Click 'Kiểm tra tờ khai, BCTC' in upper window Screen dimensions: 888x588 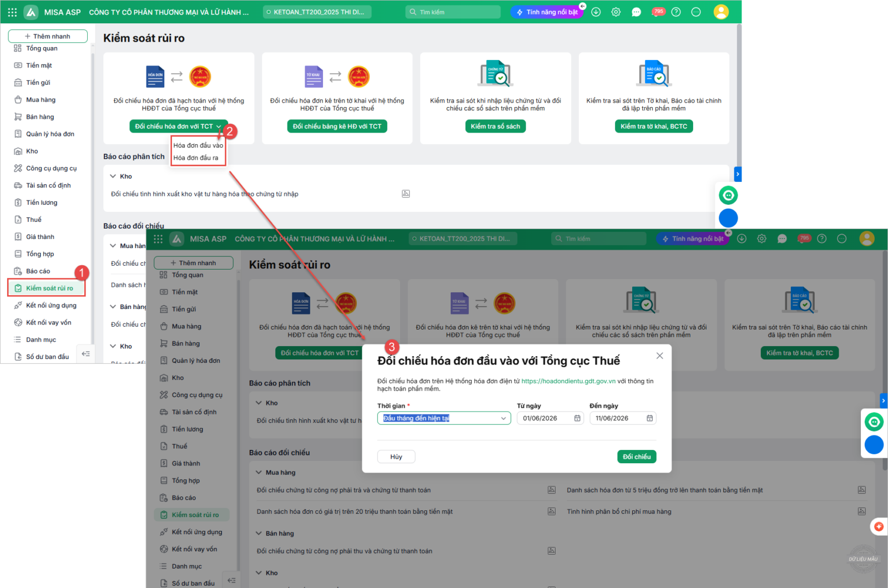tap(654, 126)
